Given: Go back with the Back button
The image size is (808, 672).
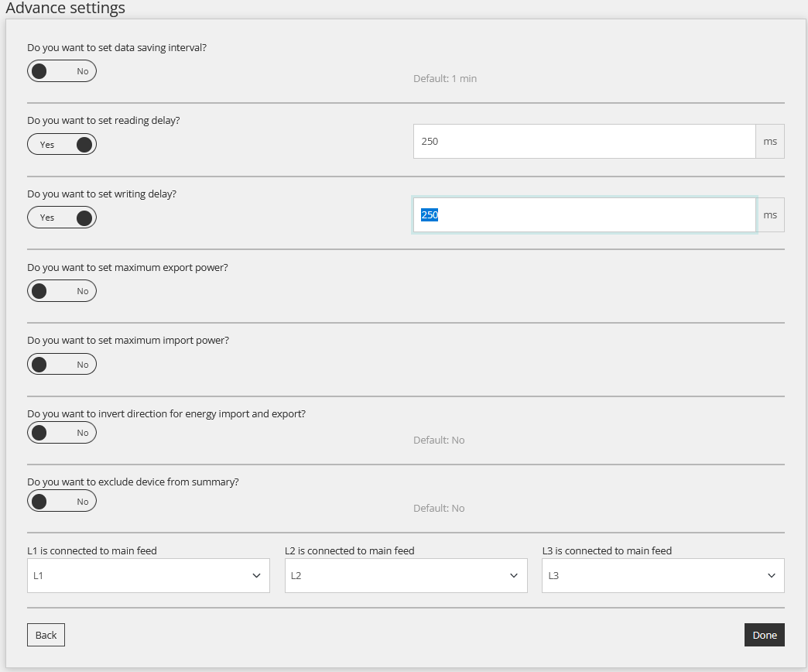Looking at the screenshot, I should click(x=46, y=635).
